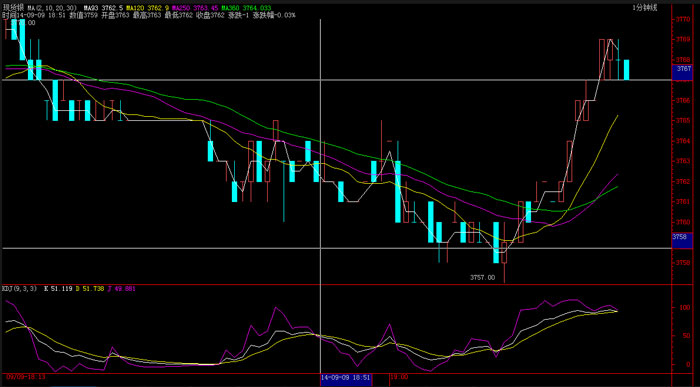This screenshot has width=700, height=387.
Task: Click the 涨跌幅-0.03% change readout
Action: point(274,15)
